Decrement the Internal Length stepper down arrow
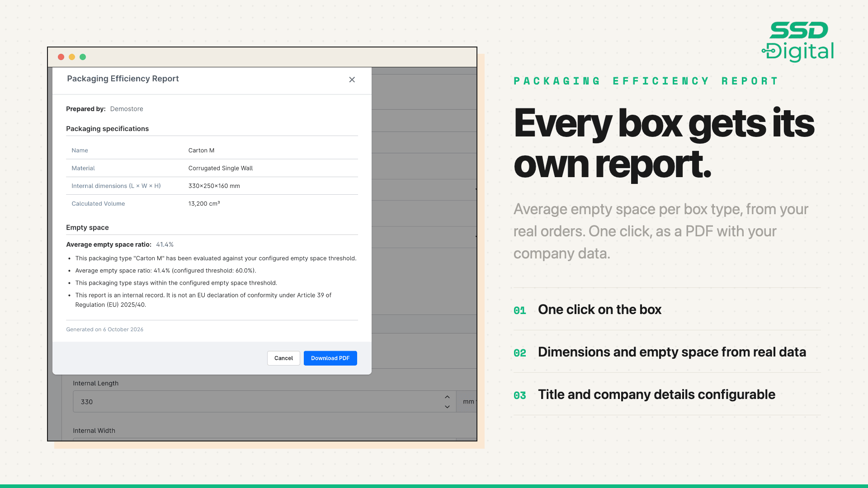The height and width of the screenshot is (488, 868). point(447,407)
